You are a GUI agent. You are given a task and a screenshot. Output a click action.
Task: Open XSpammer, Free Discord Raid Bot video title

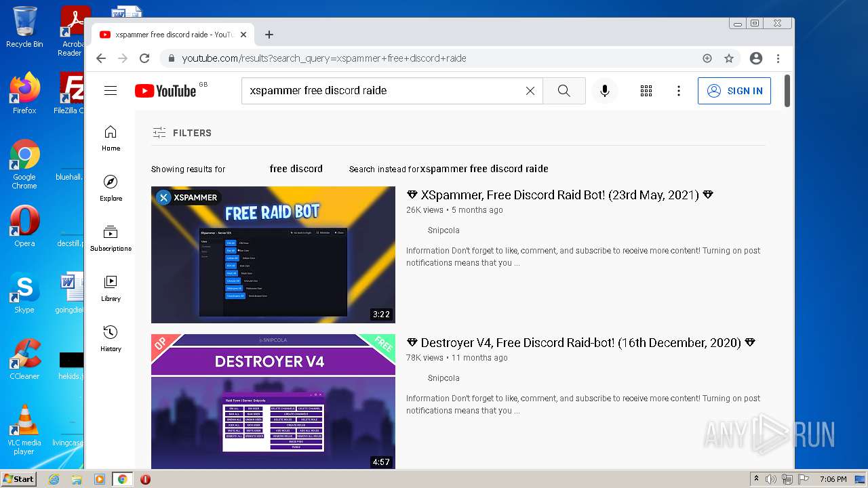pyautogui.click(x=560, y=195)
